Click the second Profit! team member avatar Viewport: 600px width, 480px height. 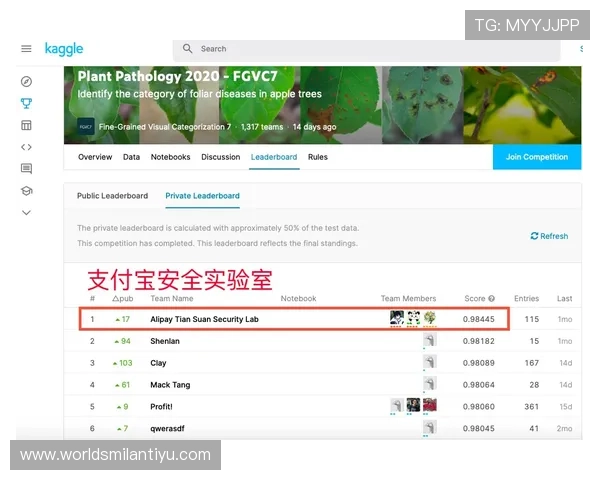[x=413, y=405]
